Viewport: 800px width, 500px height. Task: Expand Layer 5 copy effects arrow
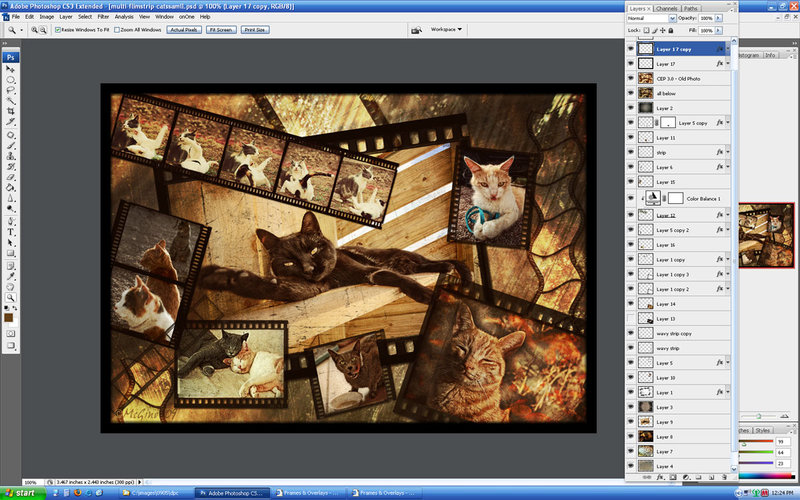tap(729, 122)
